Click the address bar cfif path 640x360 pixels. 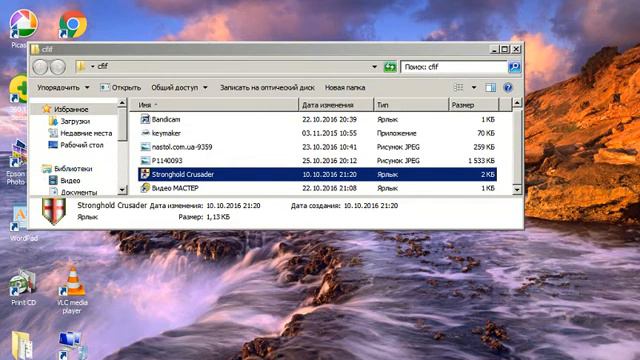[103, 66]
